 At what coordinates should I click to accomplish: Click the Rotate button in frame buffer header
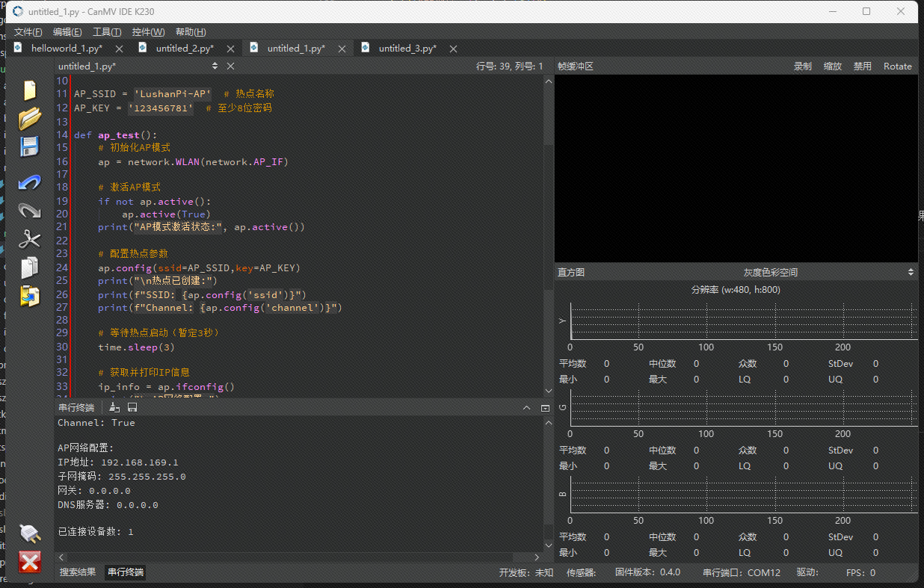point(897,66)
